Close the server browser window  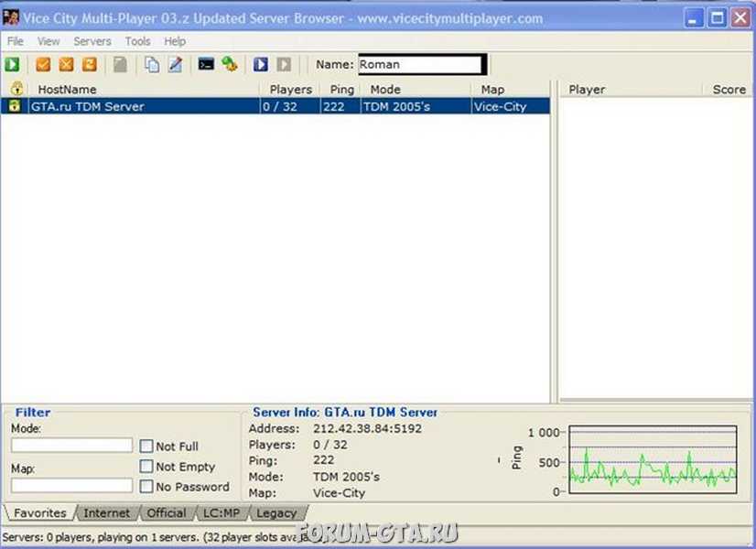(740, 18)
